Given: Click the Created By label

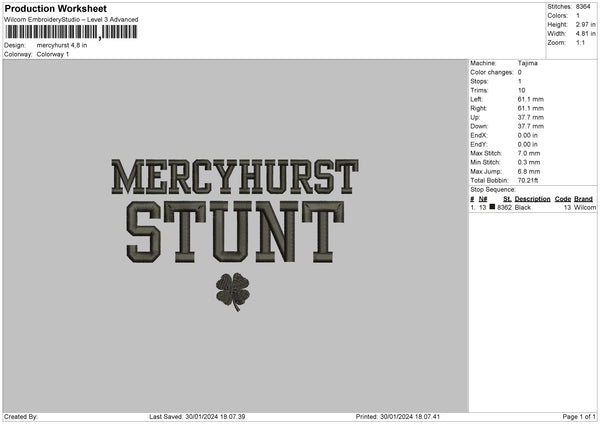Looking at the screenshot, I should click(x=21, y=417).
